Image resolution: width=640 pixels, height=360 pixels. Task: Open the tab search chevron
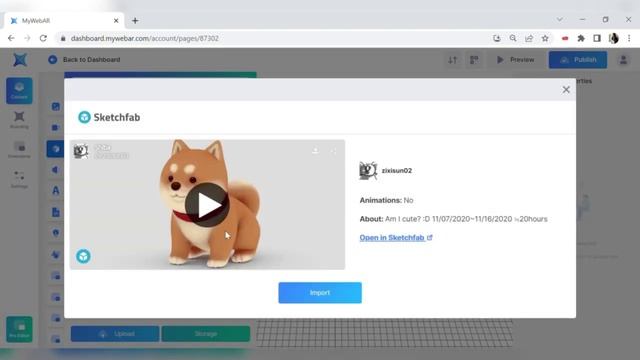pyautogui.click(x=560, y=19)
